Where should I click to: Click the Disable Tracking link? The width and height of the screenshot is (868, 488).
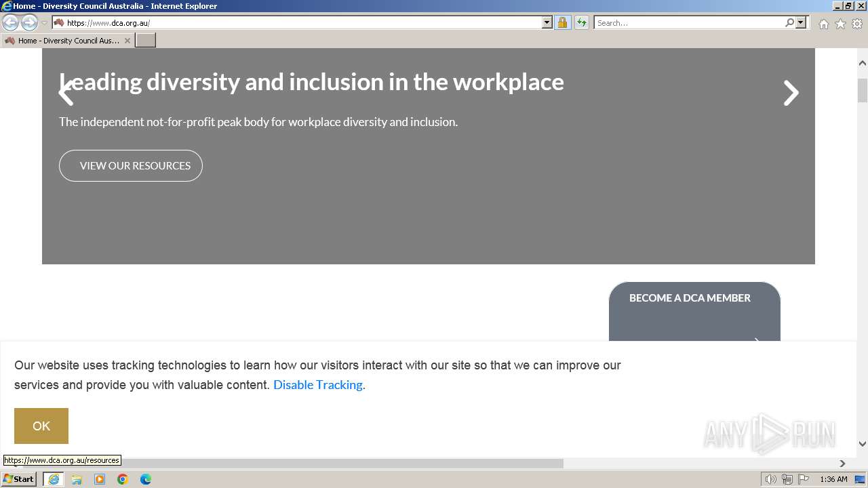[x=318, y=384]
